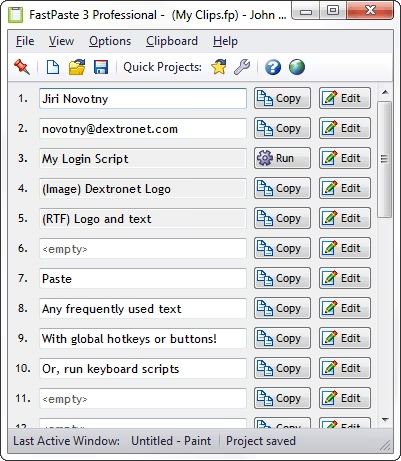Open a project using the folder icon

pyautogui.click(x=77, y=67)
